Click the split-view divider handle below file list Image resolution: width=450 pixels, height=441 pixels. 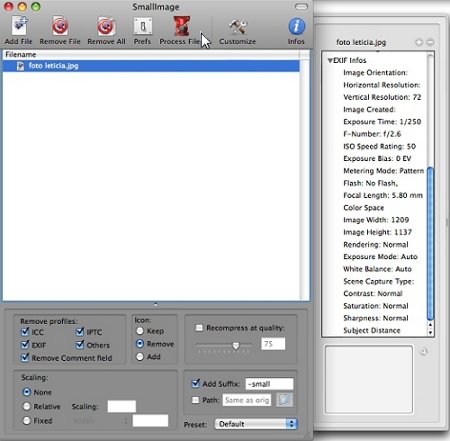156,304
